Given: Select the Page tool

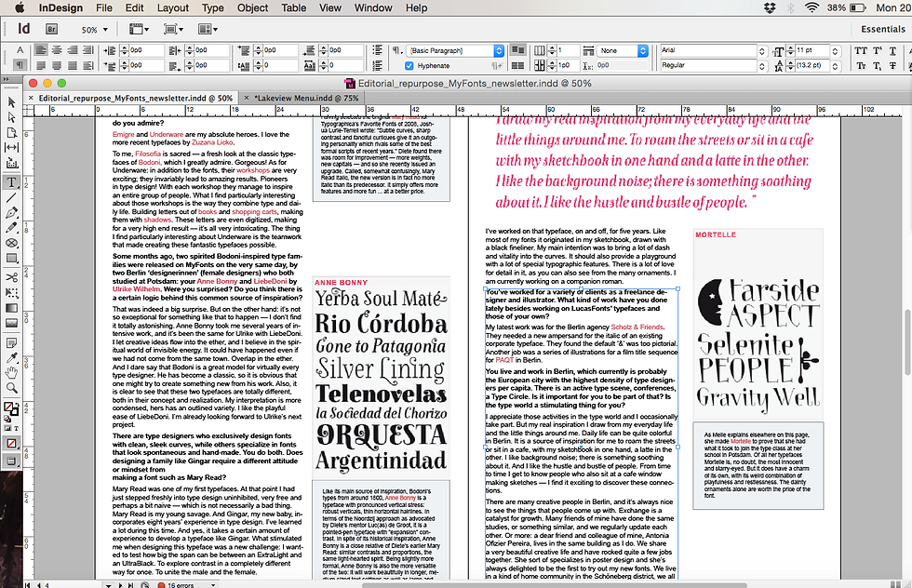Looking at the screenshot, I should (11, 133).
